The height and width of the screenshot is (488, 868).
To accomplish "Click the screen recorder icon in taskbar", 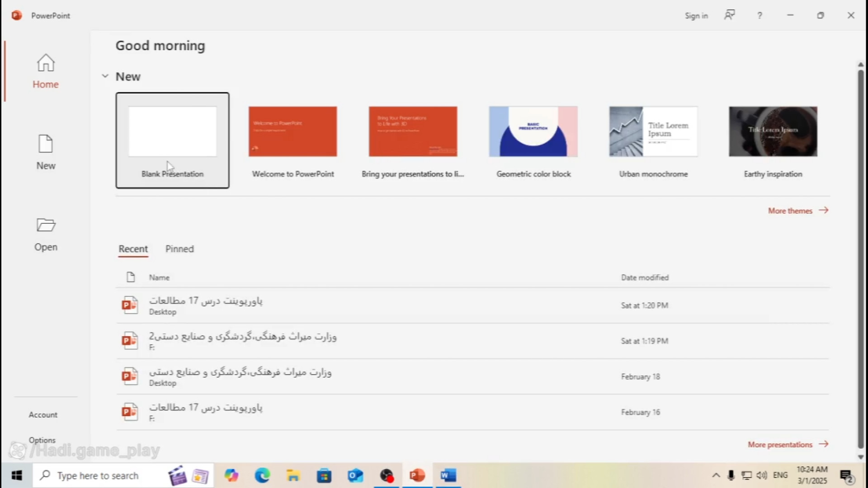I will coord(387,475).
